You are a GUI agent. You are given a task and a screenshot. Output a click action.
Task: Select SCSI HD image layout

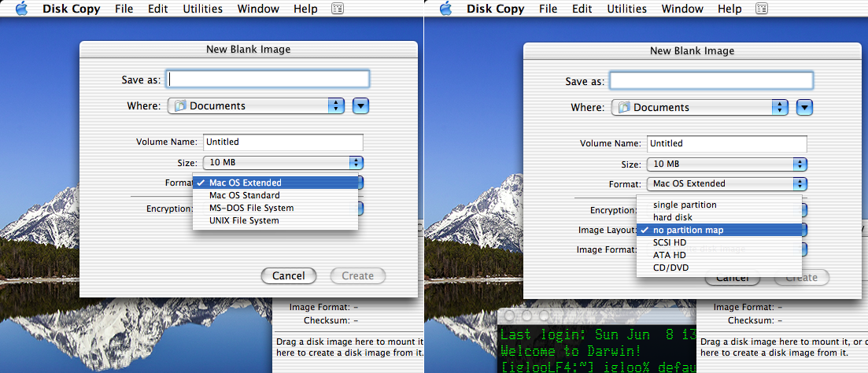coord(719,243)
